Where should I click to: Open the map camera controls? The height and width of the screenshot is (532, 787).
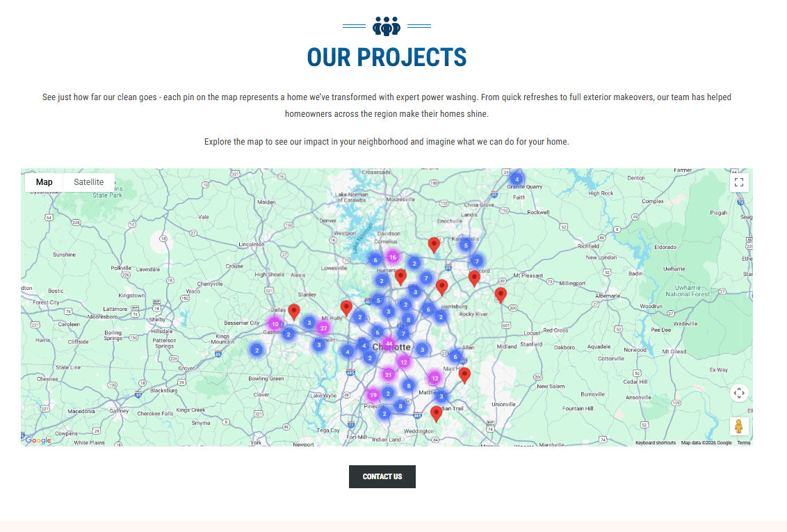739,393
